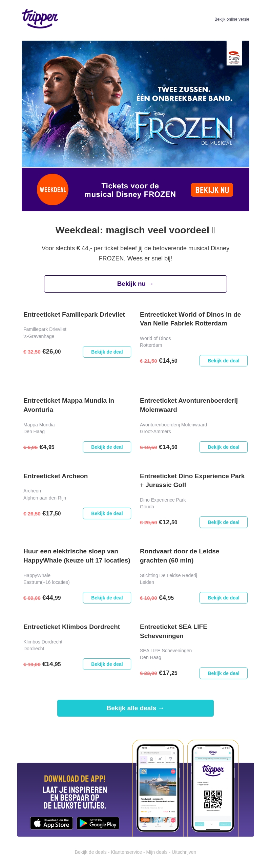Image resolution: width=271 pixels, height=868 pixels.
Task: View the Familiepark Drievliet deal
Action: coord(107,352)
